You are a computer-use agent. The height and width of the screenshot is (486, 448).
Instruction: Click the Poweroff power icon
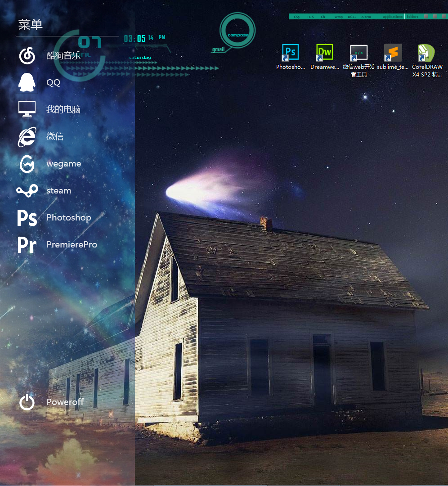(27, 402)
